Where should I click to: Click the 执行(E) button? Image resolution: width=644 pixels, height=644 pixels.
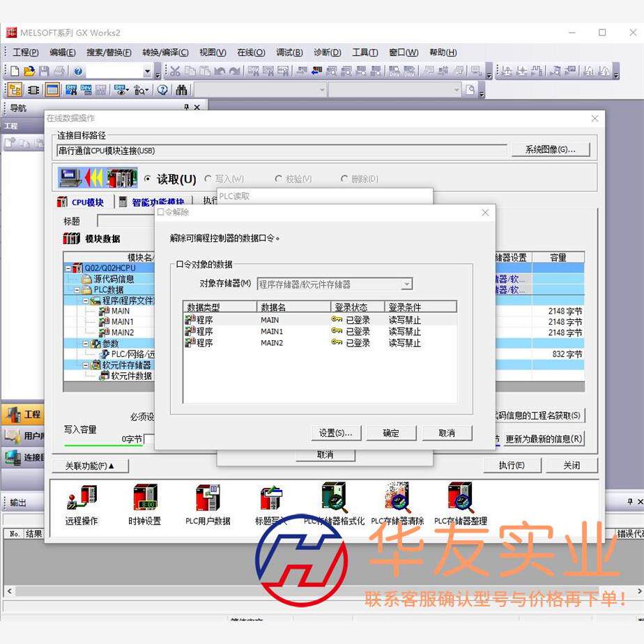coord(512,466)
